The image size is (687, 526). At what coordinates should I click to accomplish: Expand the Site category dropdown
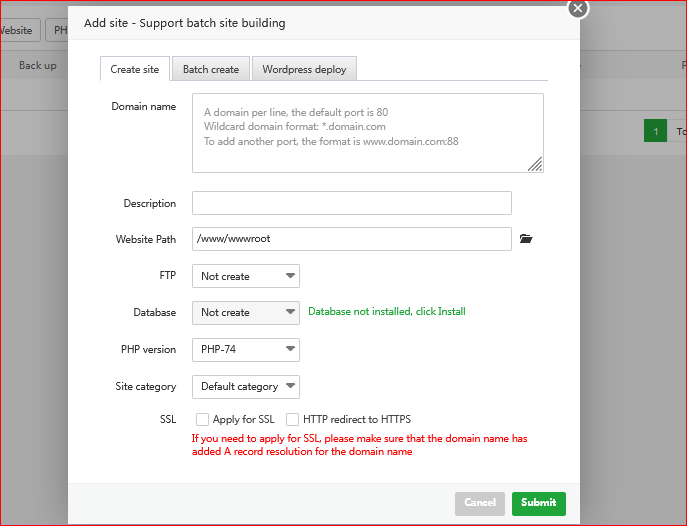pos(245,386)
